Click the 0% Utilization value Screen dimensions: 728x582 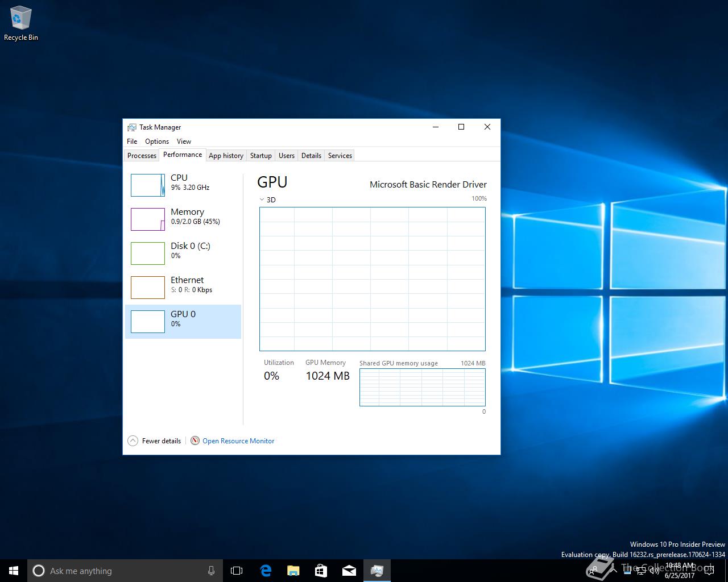[272, 376]
